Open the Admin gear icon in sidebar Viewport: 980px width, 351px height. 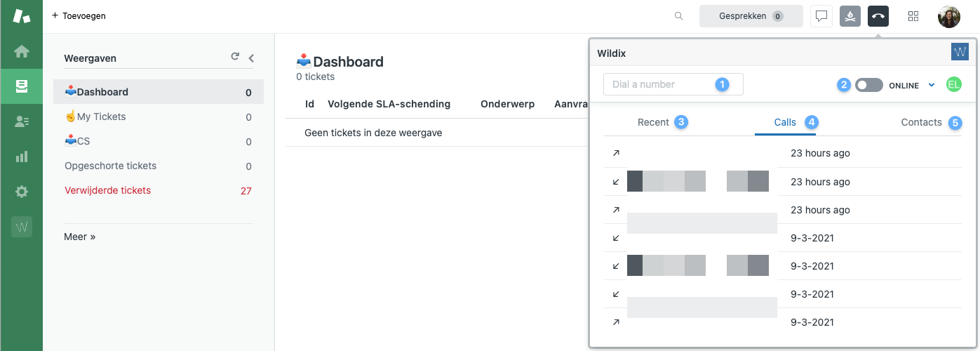(x=21, y=192)
